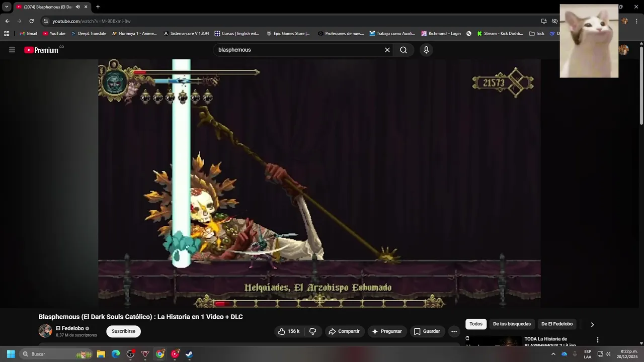
Task: Dislike the video
Action: pos(312,331)
